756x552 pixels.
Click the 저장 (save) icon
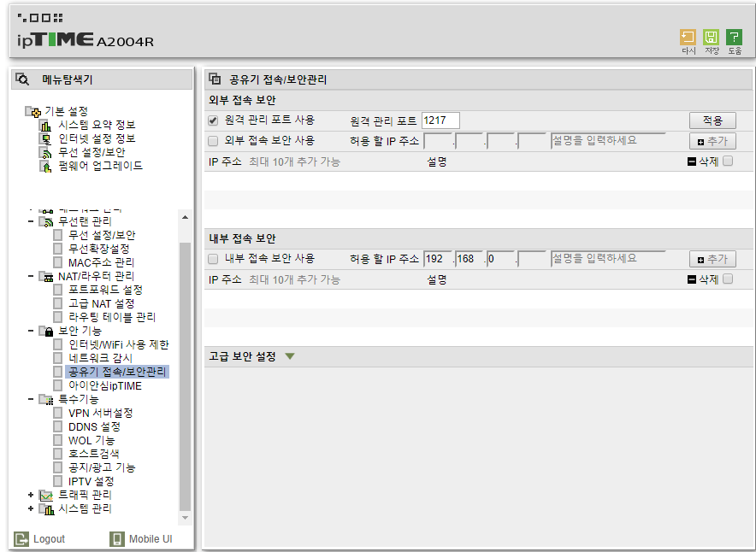[712, 37]
